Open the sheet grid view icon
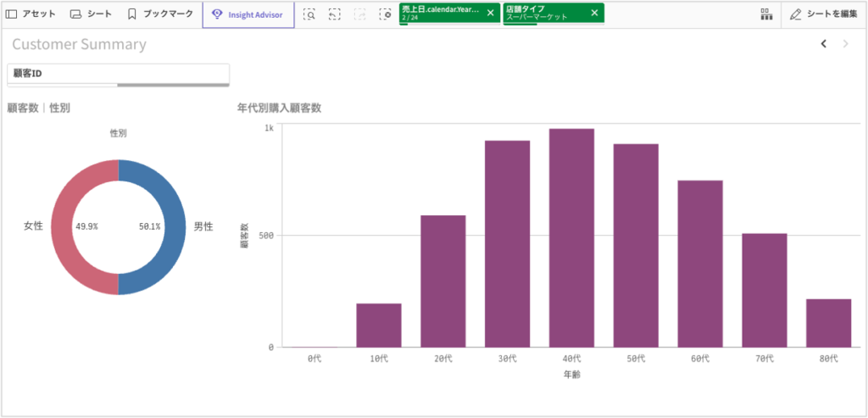Image resolution: width=868 pixels, height=418 pixels. coord(765,14)
